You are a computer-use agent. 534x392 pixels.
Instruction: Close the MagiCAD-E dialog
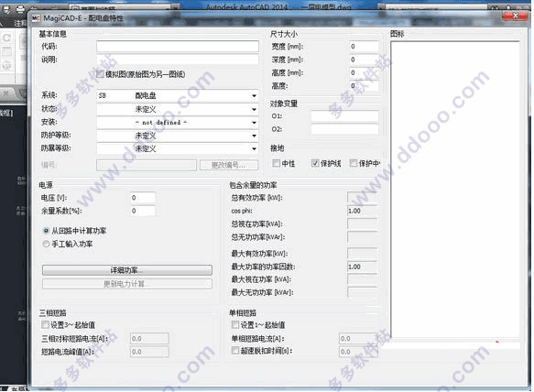point(515,16)
